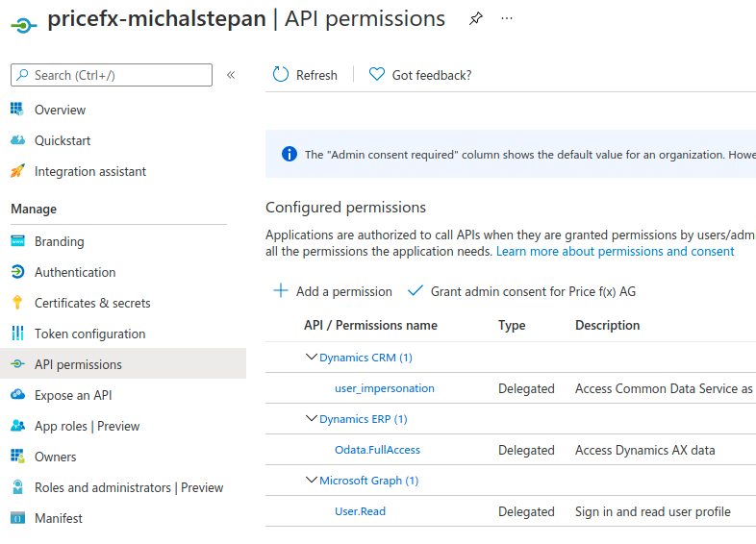Click the Description column header
The width and height of the screenshot is (756, 544).
click(x=608, y=325)
